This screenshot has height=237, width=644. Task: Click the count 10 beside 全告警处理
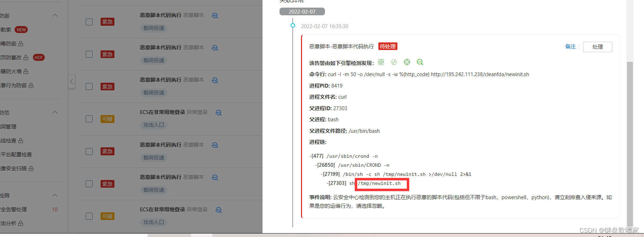tap(55, 209)
